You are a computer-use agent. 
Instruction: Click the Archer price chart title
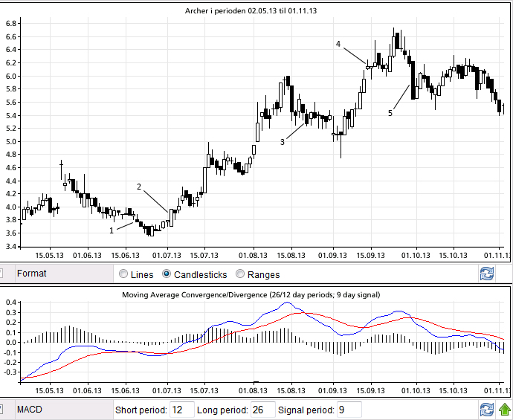258,10
